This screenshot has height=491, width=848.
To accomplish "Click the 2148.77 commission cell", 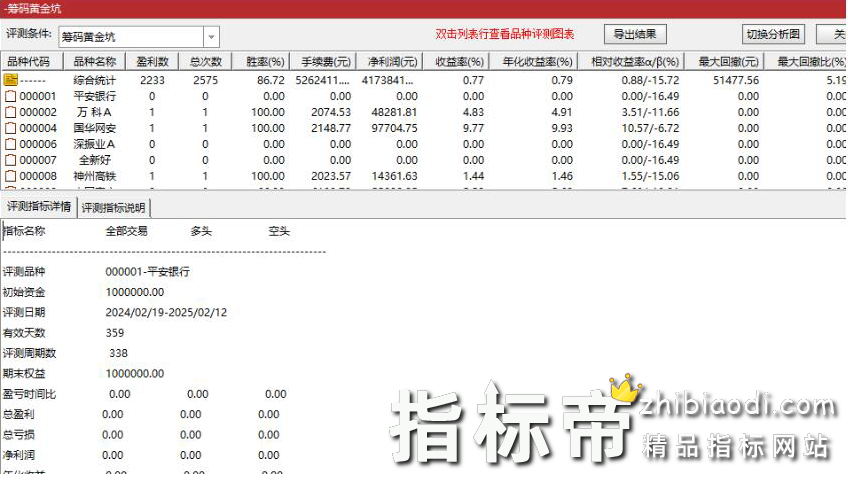I will coord(331,128).
